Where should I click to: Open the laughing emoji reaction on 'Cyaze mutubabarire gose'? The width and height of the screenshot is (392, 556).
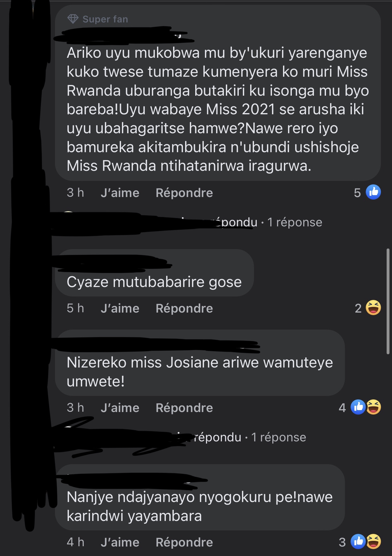click(x=373, y=308)
